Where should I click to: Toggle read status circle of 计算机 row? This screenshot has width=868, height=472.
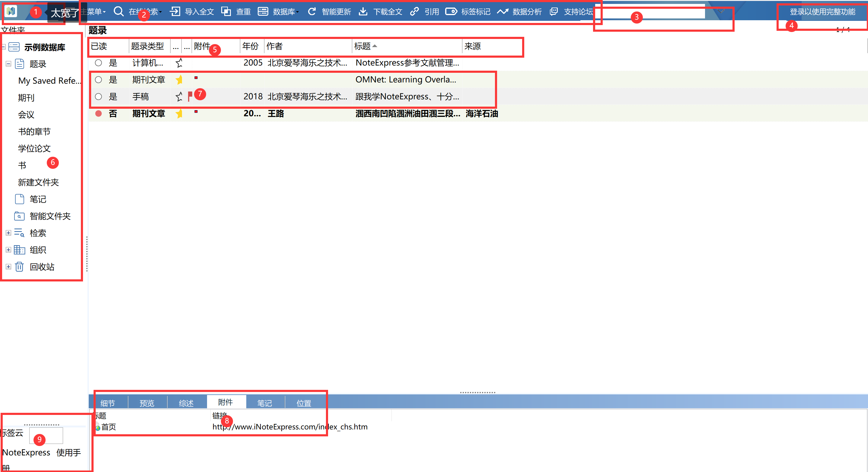coord(98,63)
